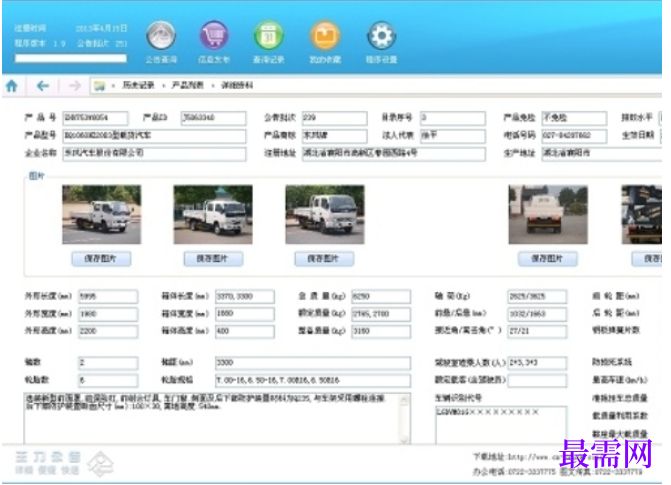This screenshot has height=485, width=671.
Task: Click the remarks scrollbar up arrow
Action: point(404,399)
